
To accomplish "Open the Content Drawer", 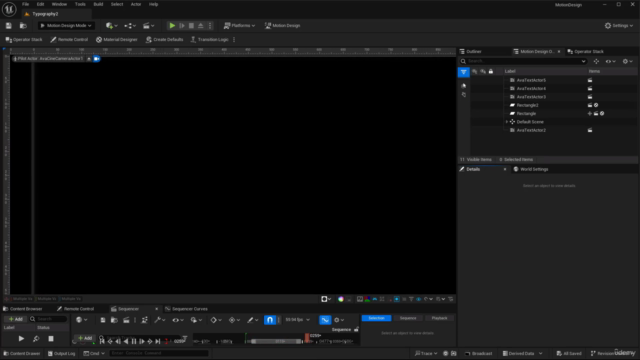I will (x=22, y=353).
